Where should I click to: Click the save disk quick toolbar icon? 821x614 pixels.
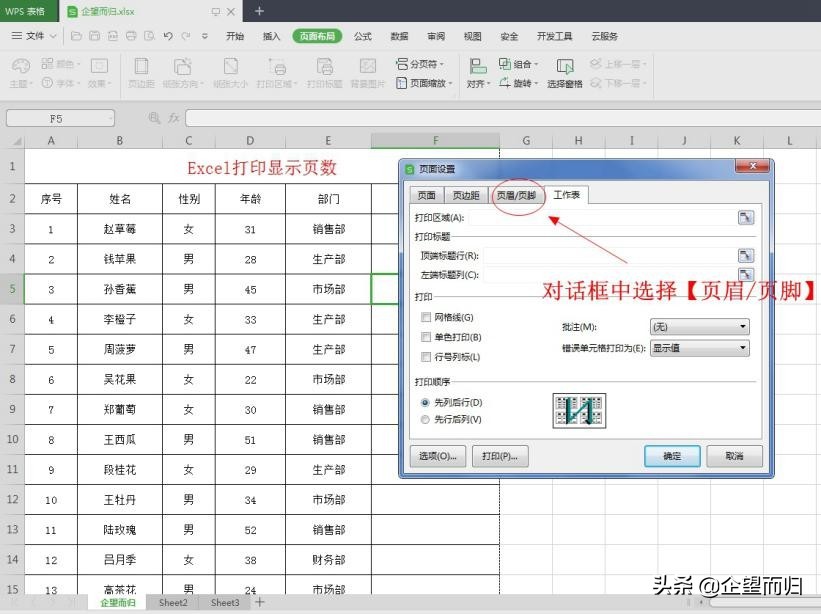pos(95,36)
